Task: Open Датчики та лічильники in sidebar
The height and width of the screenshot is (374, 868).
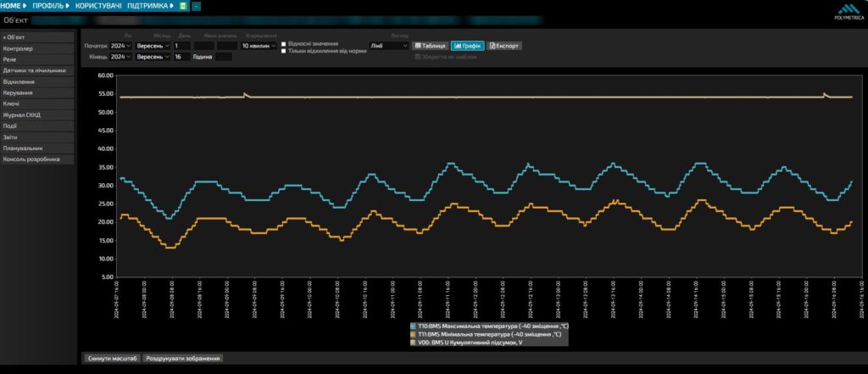Action: tap(37, 71)
